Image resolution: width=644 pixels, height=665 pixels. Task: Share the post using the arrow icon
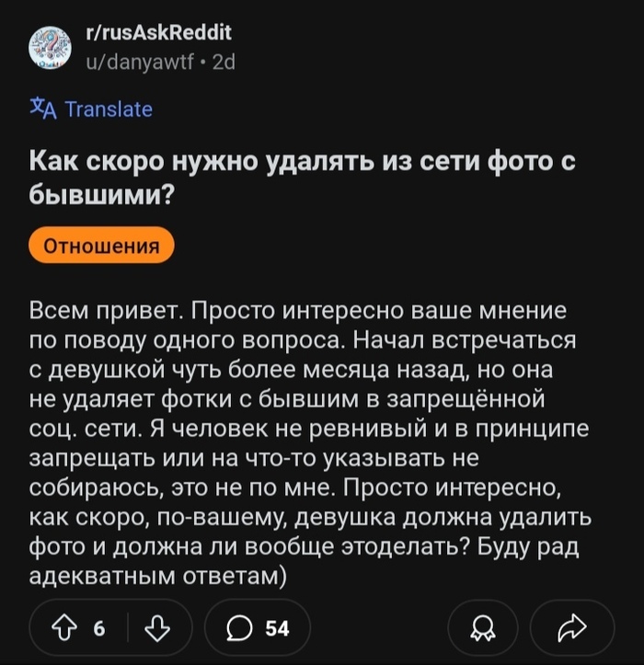[572, 628]
